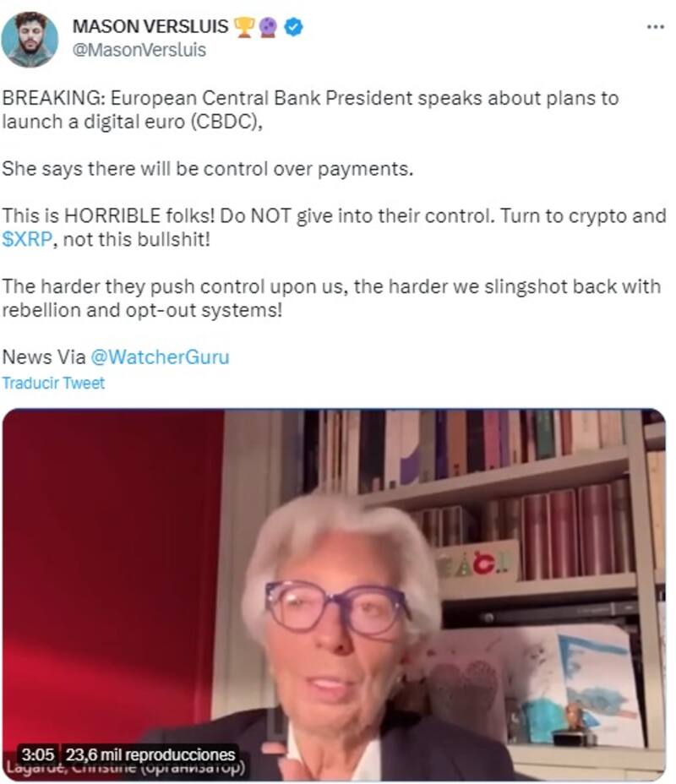Click the 'News Via' text
Viewport: 676px width, 784px height.
[44, 357]
